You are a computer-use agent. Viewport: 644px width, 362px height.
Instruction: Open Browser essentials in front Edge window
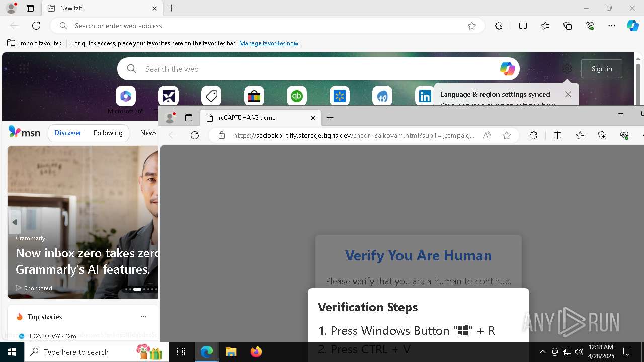[x=624, y=135]
